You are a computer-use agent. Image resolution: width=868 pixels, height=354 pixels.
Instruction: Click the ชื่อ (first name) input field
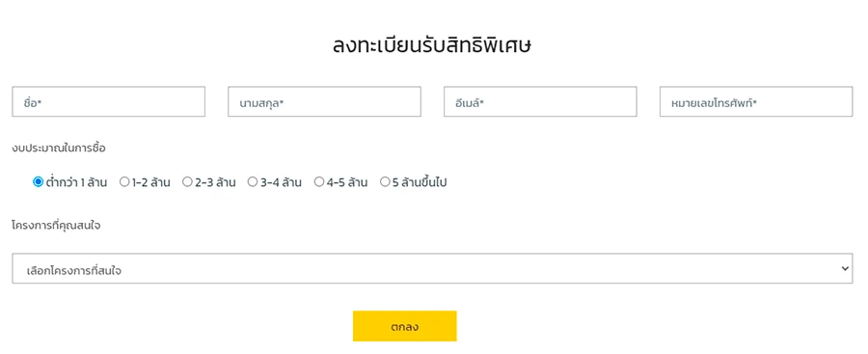click(x=108, y=101)
